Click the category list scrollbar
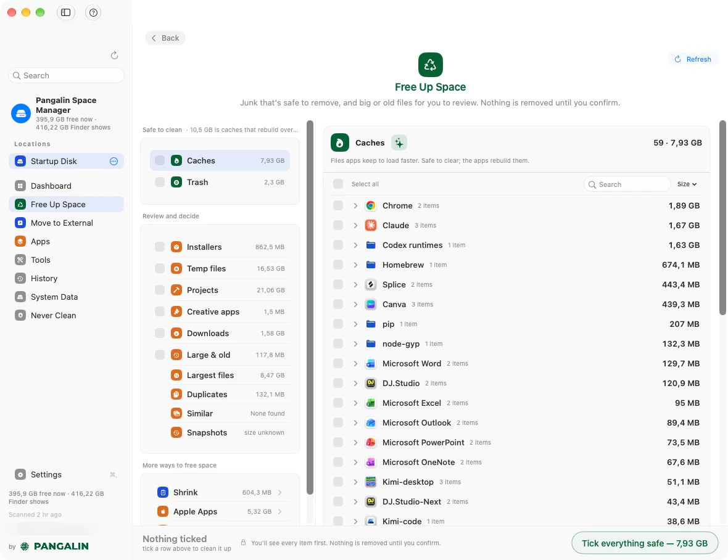The height and width of the screenshot is (560, 728). pyautogui.click(x=310, y=308)
